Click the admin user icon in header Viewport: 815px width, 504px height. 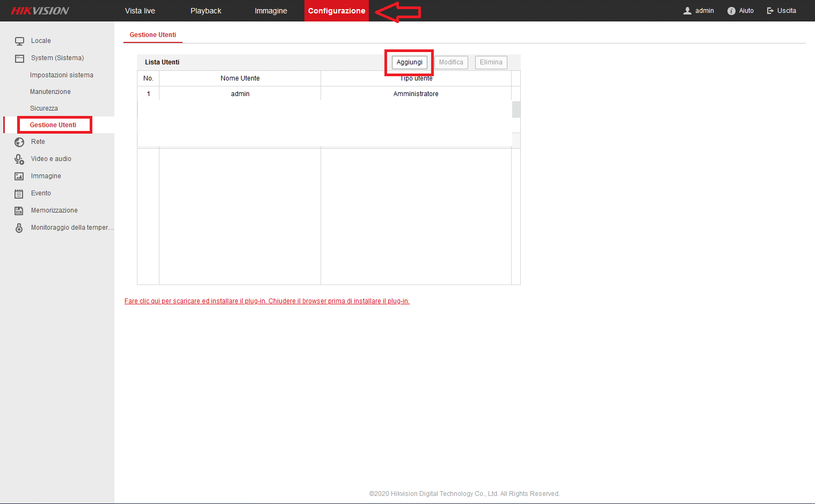tap(687, 11)
